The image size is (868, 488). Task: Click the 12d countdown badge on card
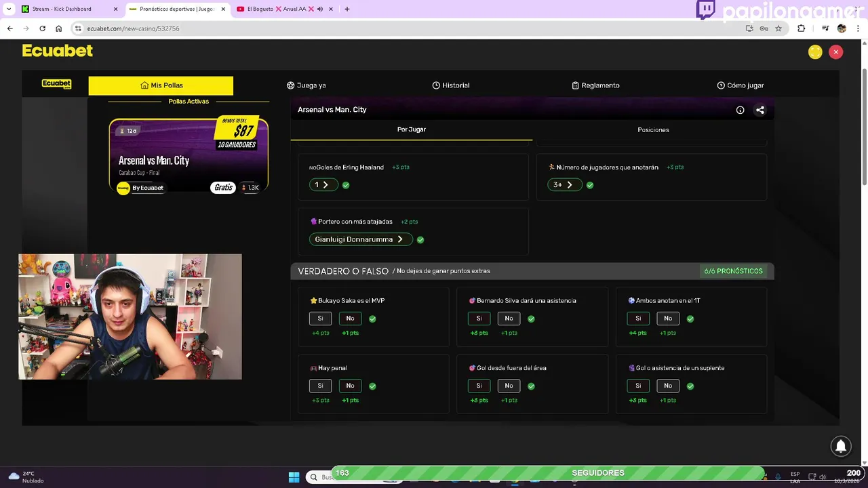tap(127, 131)
